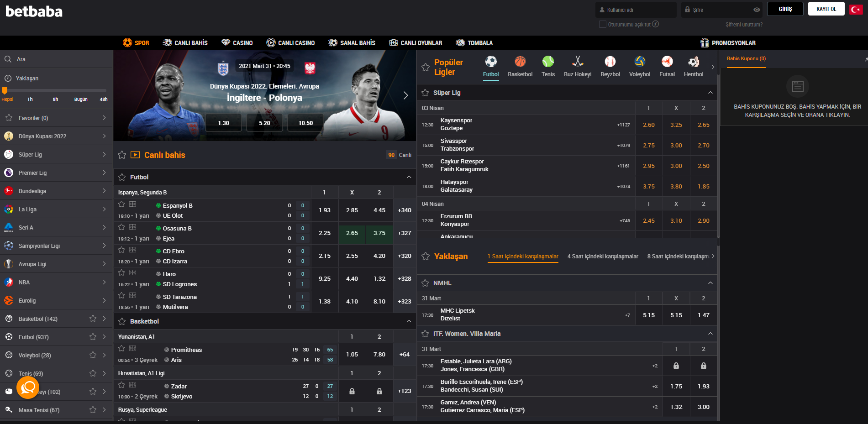Select 8h on the Yaklaşan slider
Image resolution: width=868 pixels, height=424 pixels.
[55, 99]
